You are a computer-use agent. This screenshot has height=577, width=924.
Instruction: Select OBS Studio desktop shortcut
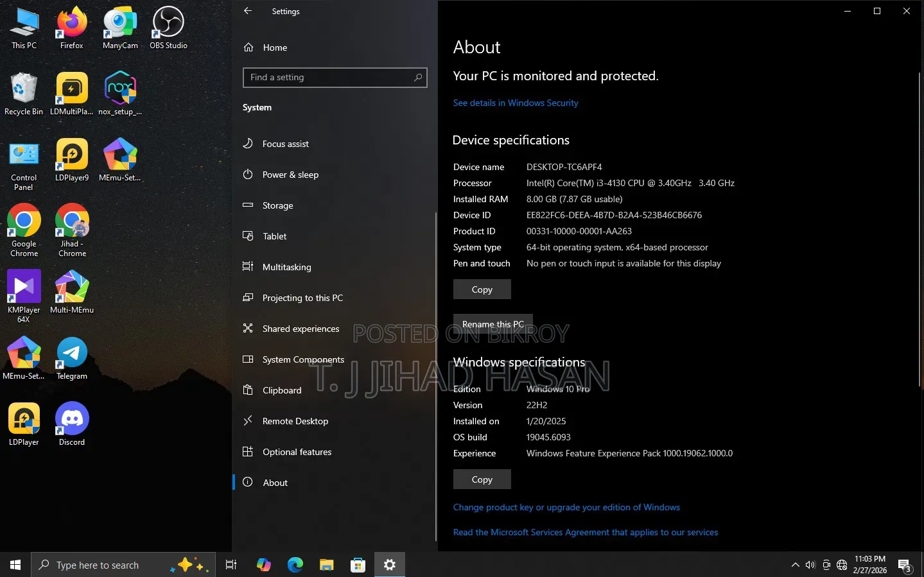pyautogui.click(x=168, y=29)
